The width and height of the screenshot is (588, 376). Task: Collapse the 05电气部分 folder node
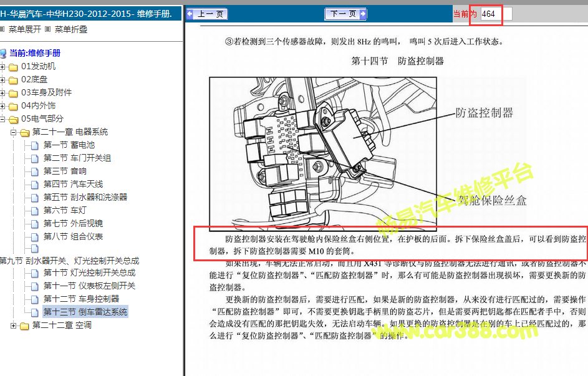pos(2,120)
